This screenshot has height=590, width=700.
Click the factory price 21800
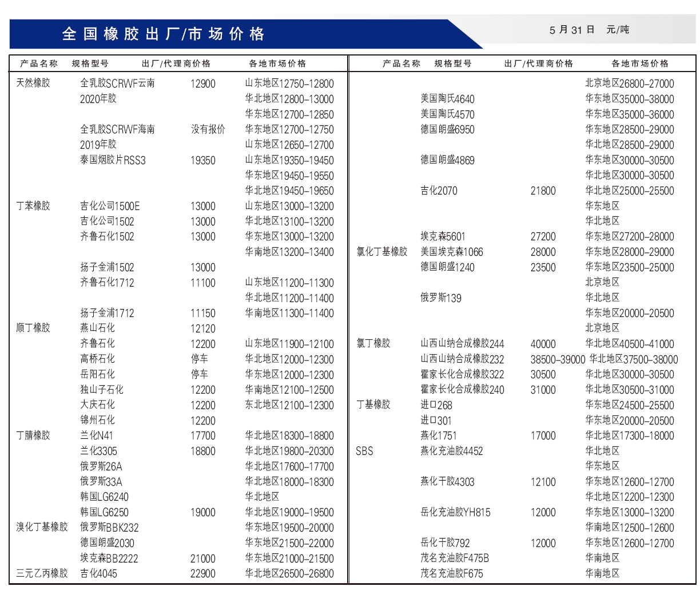(543, 191)
